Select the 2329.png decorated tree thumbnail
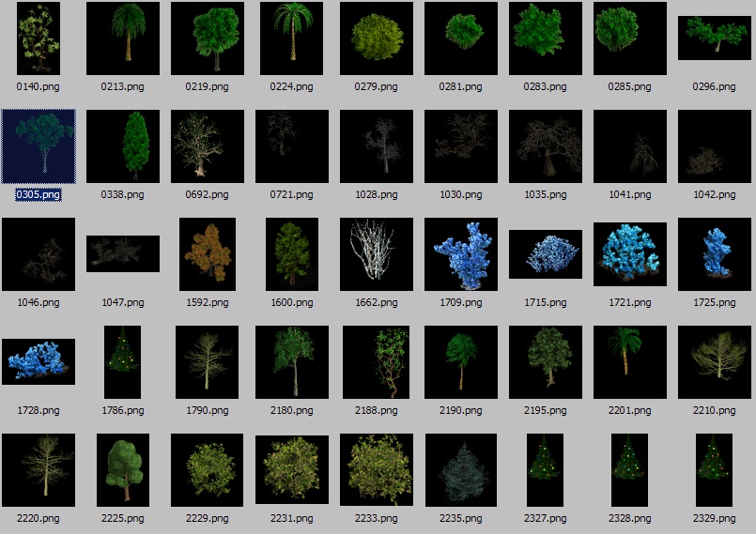 715,470
